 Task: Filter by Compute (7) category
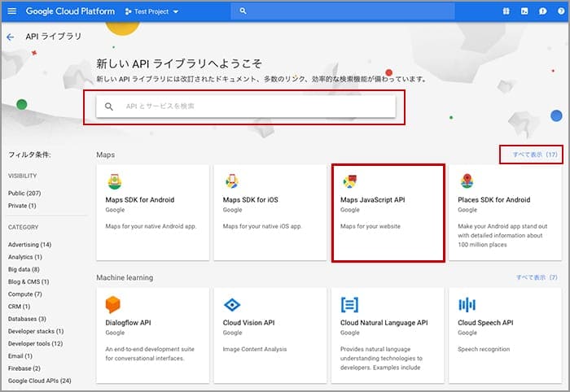(x=25, y=294)
